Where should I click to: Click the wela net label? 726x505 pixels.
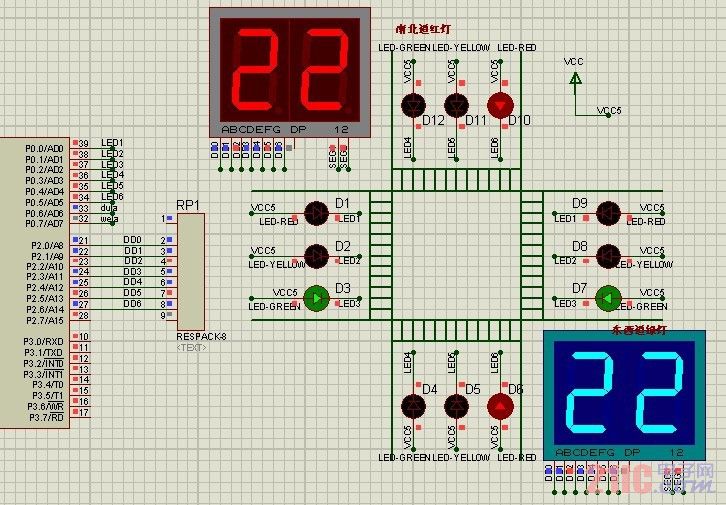(109, 218)
